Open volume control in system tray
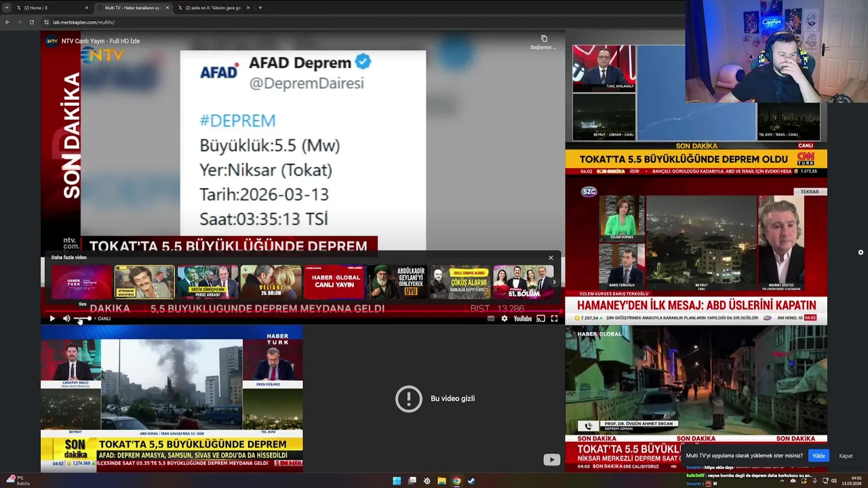 [x=833, y=481]
